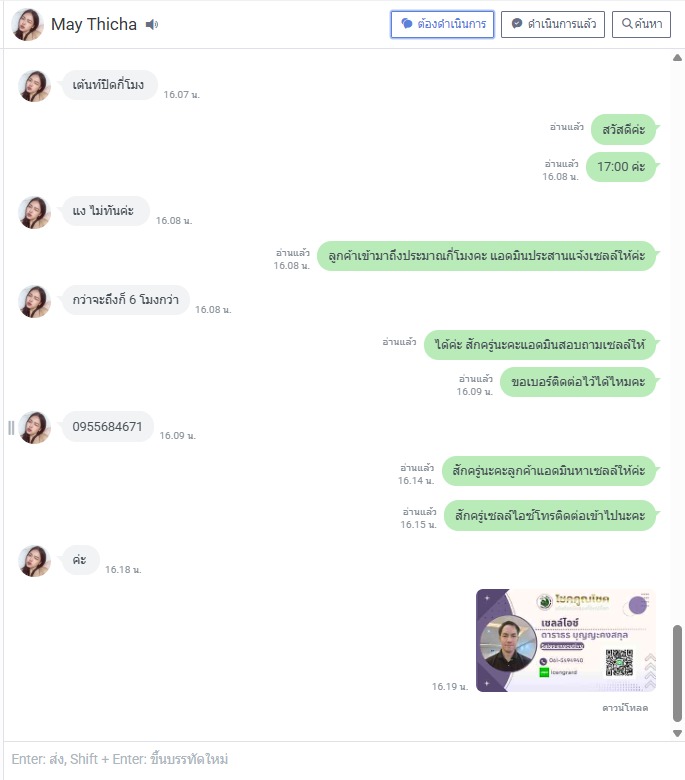This screenshot has height=780, width=685.
Task: Click the avatar next to เต้นท์ปิดกี่โมง message
Action: click(34, 86)
